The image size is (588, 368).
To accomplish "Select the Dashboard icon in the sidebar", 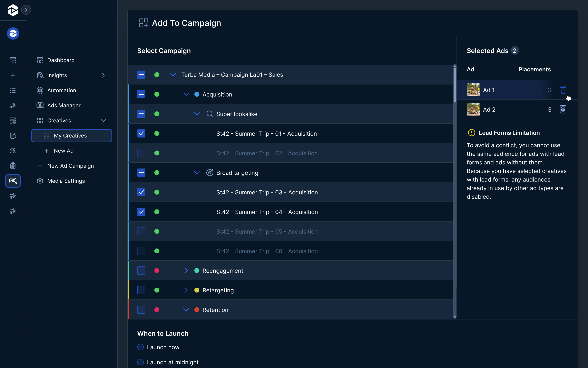I will 13,60.
